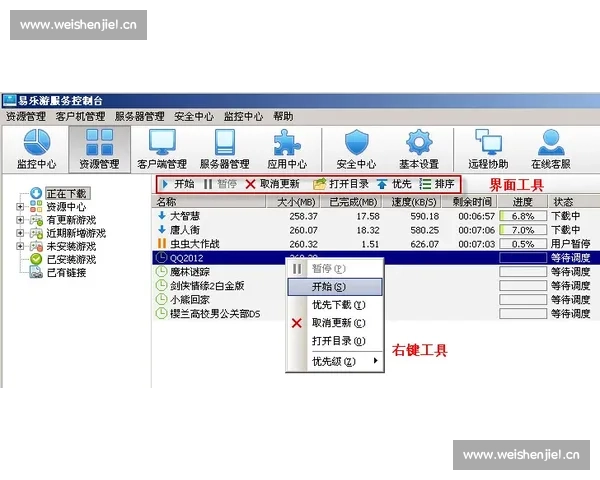Open 服务器管理 toolbar icon
The height and width of the screenshot is (480, 600).
pos(225,149)
